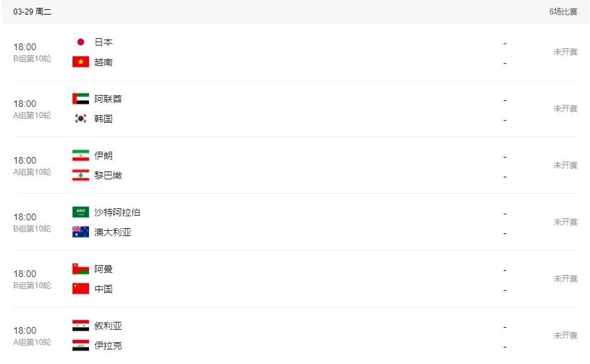Click the China flag icon
This screenshot has width=590, height=364.
[x=80, y=289]
